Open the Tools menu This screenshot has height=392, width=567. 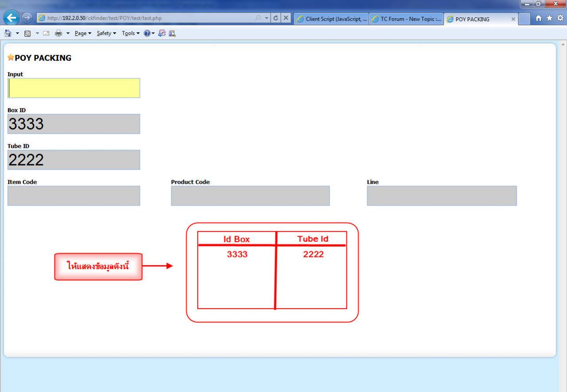coord(131,33)
